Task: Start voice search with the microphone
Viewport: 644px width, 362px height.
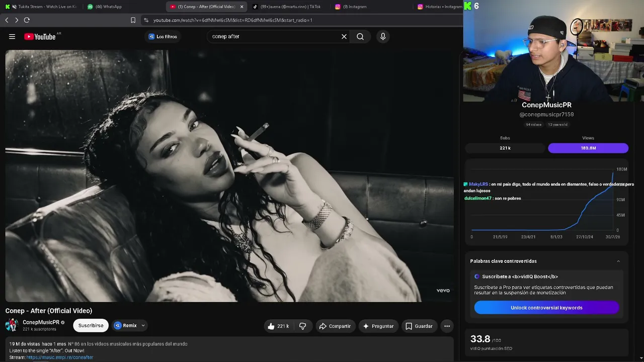Action: click(x=383, y=37)
